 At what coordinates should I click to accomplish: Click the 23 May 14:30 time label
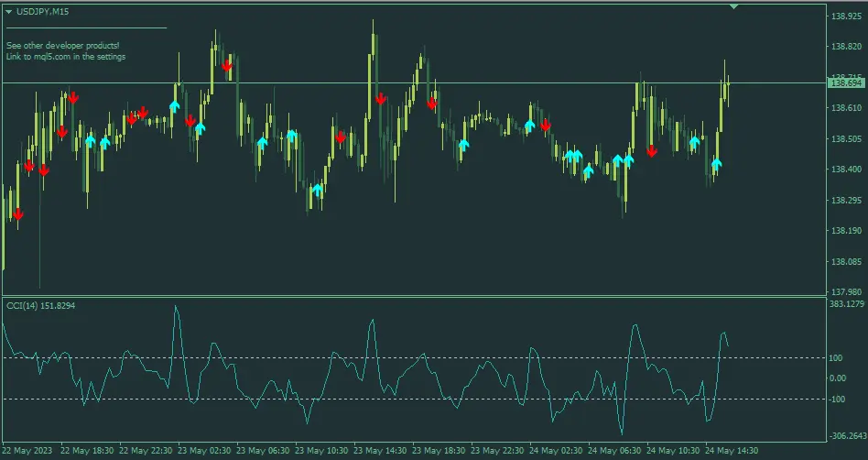click(x=380, y=451)
